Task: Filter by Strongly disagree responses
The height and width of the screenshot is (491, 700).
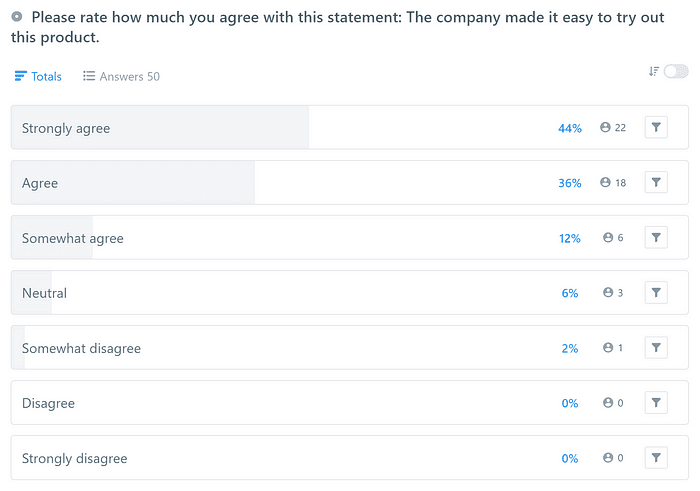Action: click(656, 458)
